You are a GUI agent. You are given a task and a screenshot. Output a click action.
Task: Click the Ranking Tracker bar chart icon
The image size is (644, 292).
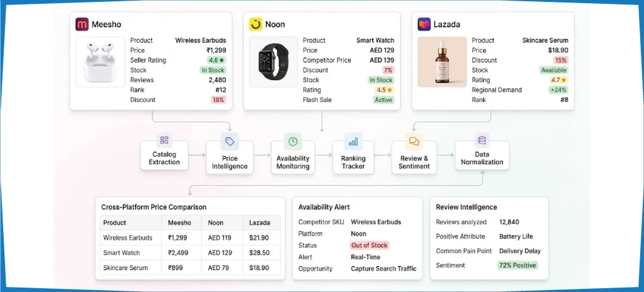click(353, 142)
